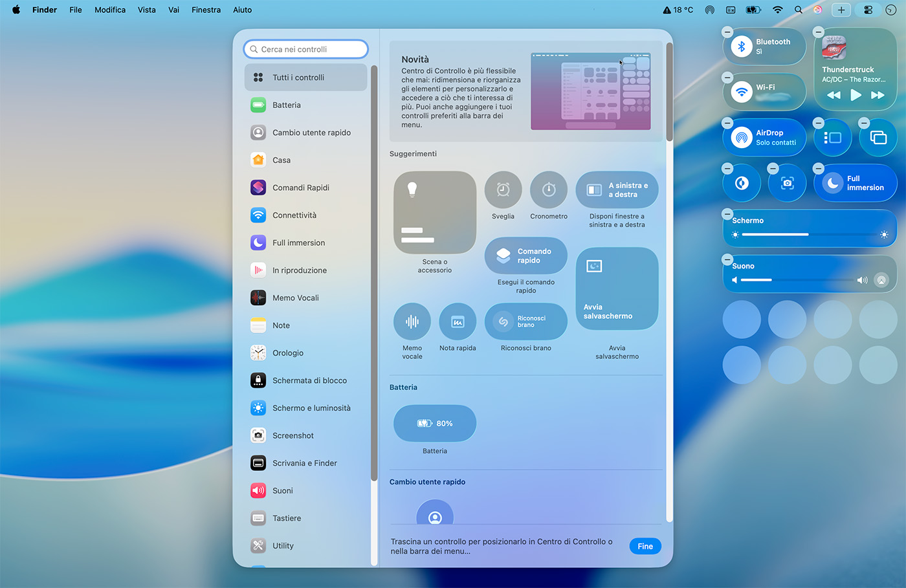Click the Fine button to finish editing
The width and height of the screenshot is (906, 588).
[x=645, y=546]
